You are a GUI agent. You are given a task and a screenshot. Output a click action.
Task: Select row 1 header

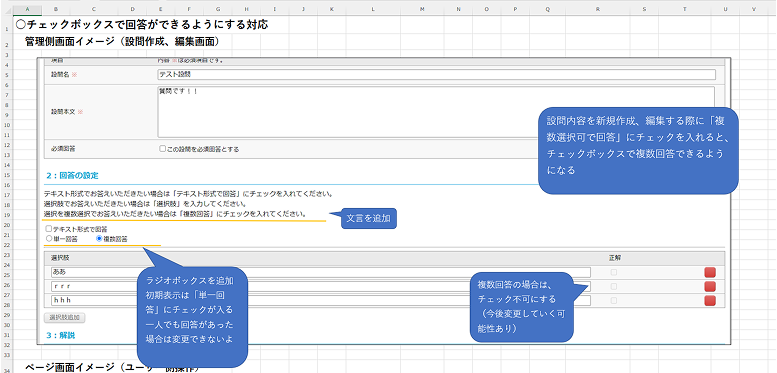pos(6,24)
